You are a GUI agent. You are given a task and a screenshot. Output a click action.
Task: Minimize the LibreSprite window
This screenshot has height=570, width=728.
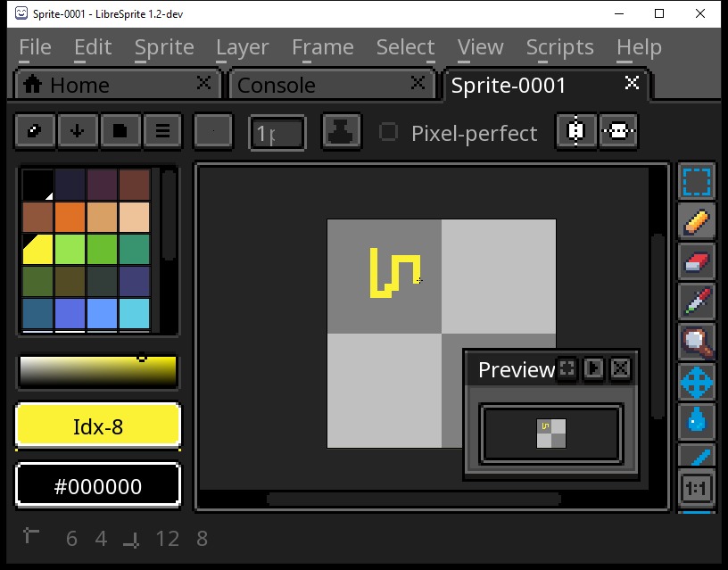[619, 13]
